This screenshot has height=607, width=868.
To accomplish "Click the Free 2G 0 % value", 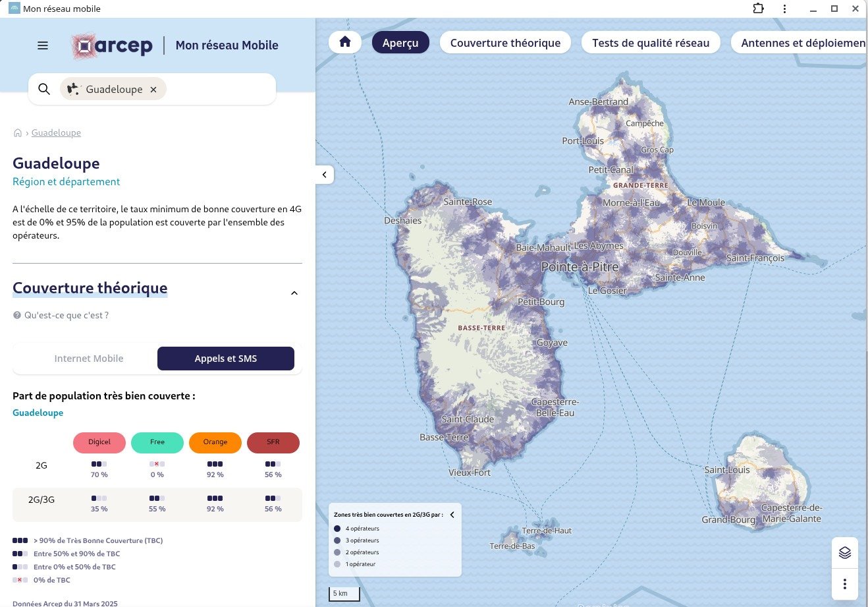I will [x=157, y=475].
